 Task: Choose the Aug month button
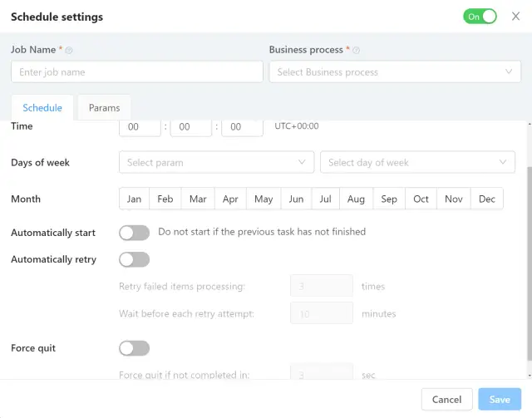click(x=356, y=199)
